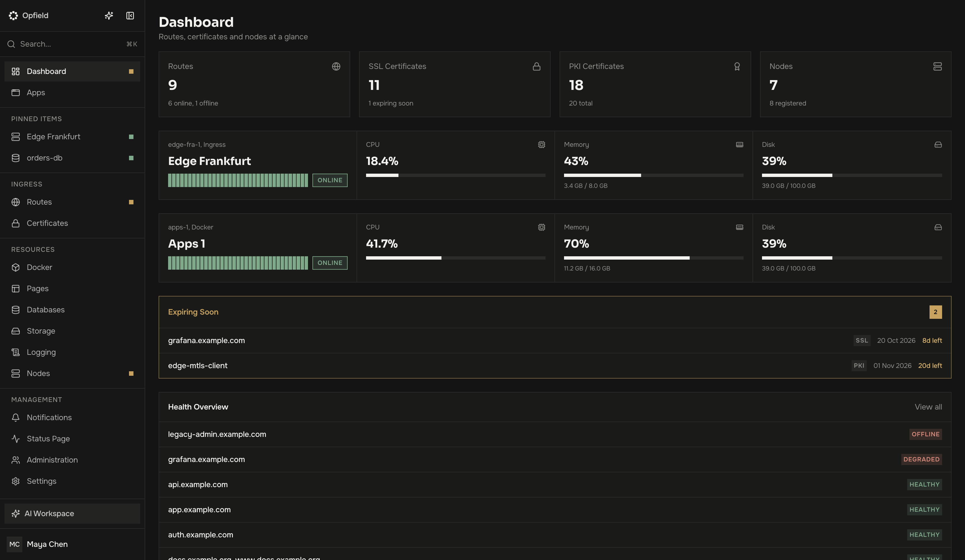
Task: Click the CPU chip icon for Apps 1
Action: (x=541, y=227)
